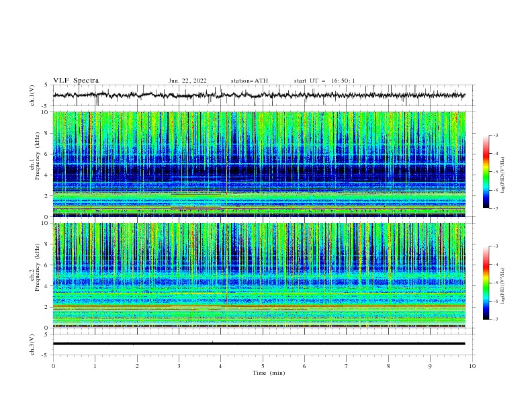Click the ch.1 spectrogram colorbar

point(486,172)
